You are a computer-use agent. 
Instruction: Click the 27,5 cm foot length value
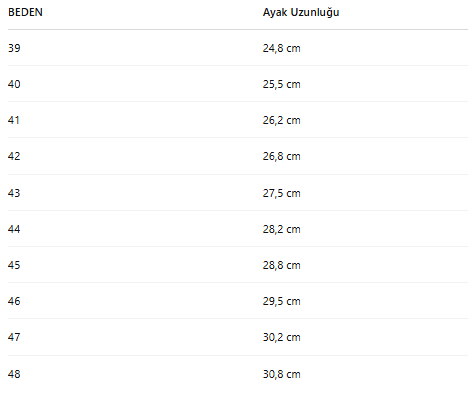point(281,193)
